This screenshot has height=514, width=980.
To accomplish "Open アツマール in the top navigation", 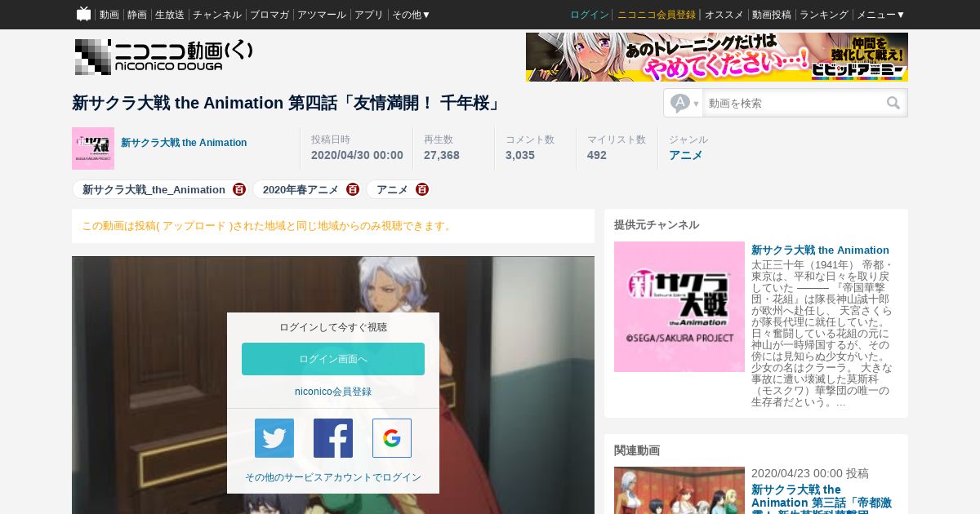I will 322,15.
